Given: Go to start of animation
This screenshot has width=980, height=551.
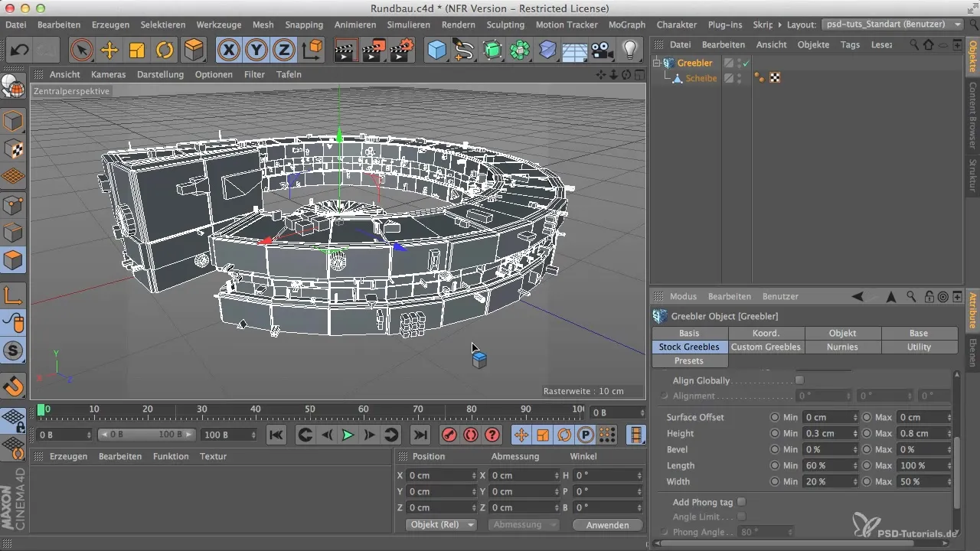Looking at the screenshot, I should point(276,435).
